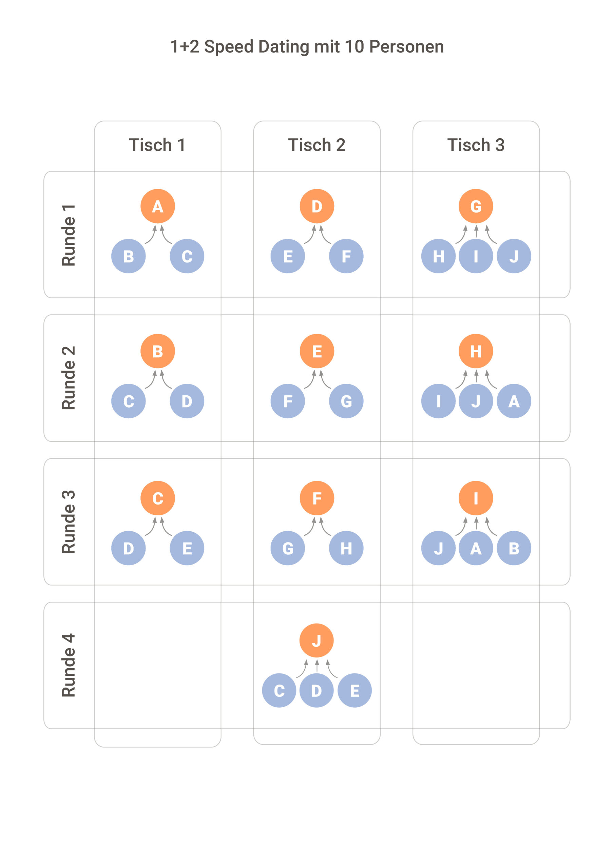Select the orange H circle at Tisch 3
This screenshot has width=614, height=868.
(x=476, y=351)
